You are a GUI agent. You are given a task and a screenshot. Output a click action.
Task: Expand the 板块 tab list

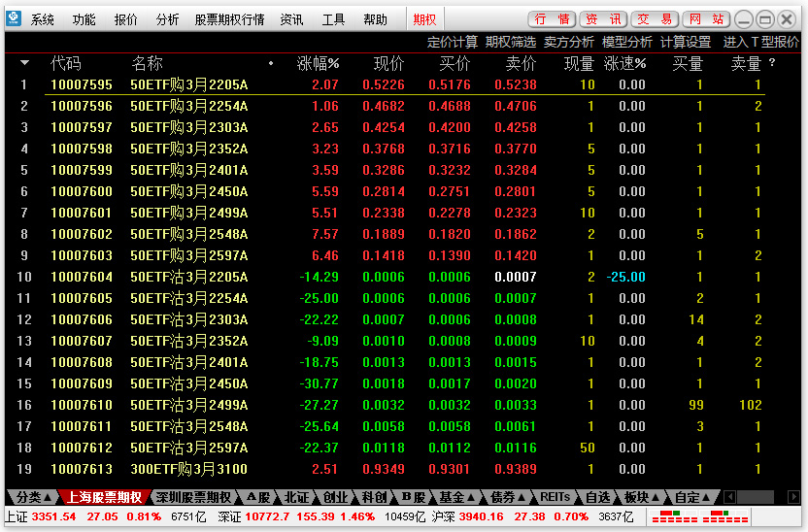pyautogui.click(x=642, y=497)
